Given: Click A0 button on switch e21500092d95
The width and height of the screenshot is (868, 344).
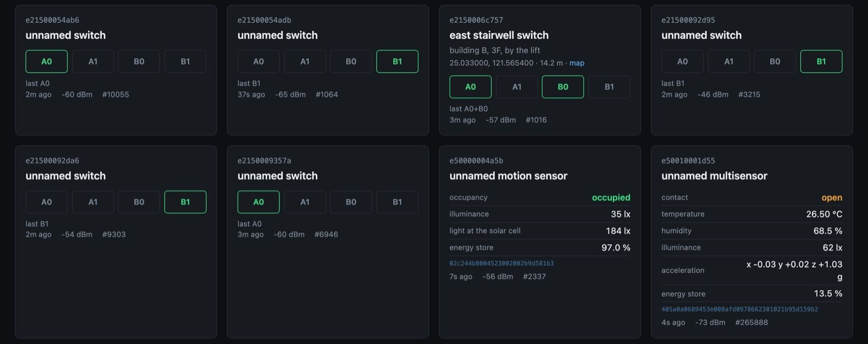Looking at the screenshot, I should (682, 61).
